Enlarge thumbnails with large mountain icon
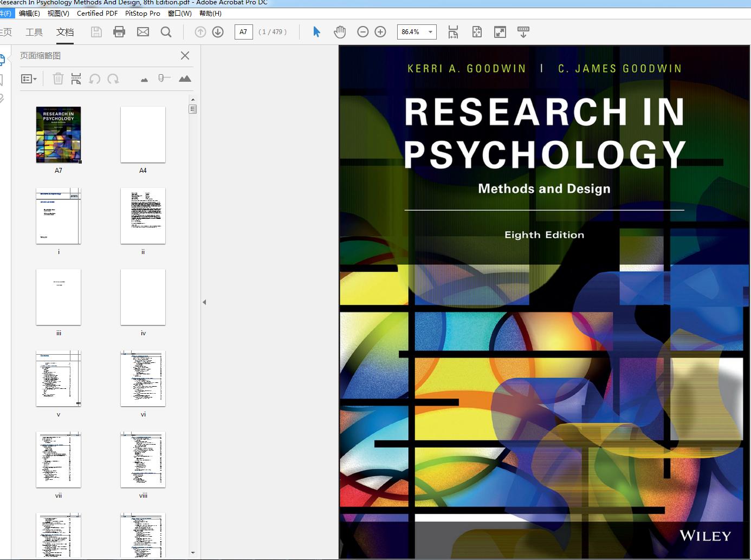The image size is (751, 560). (x=185, y=79)
